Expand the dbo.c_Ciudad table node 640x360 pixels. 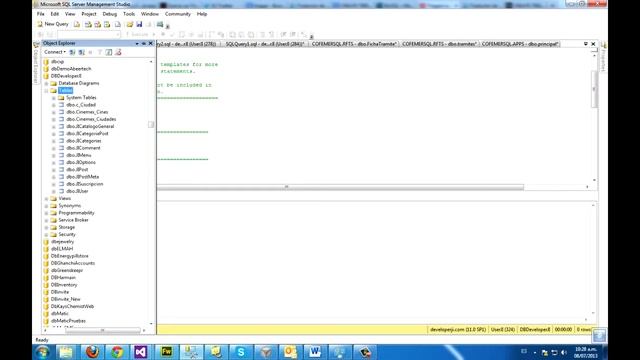(53, 105)
